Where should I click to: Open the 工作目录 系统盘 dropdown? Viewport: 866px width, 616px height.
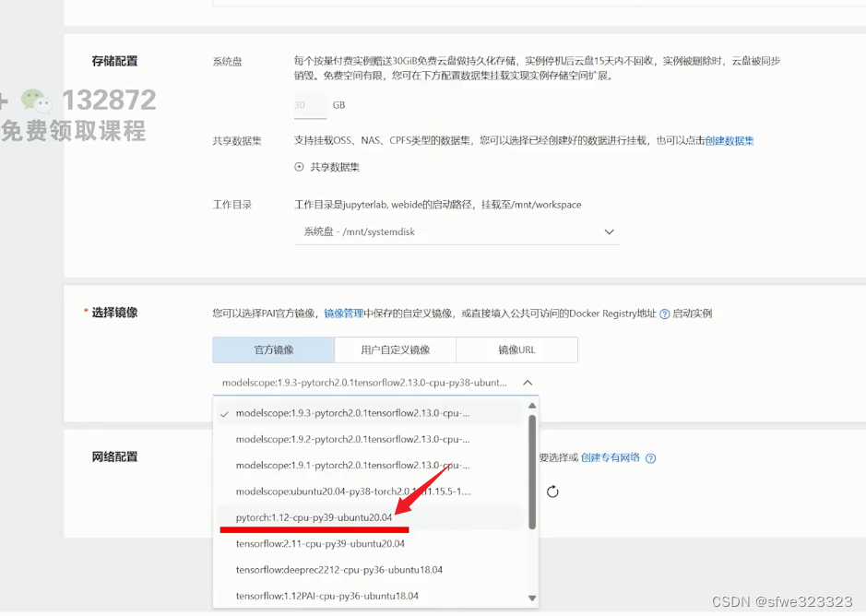click(x=457, y=232)
